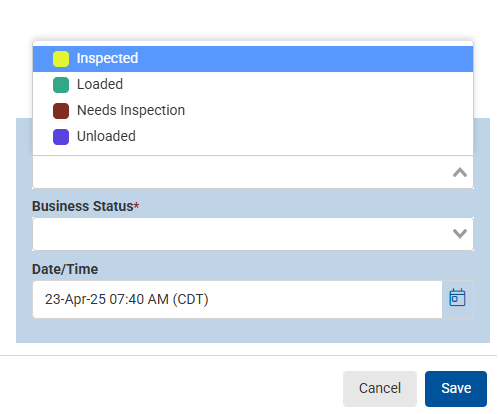Click the yellow Inspected color swatch

(61, 59)
